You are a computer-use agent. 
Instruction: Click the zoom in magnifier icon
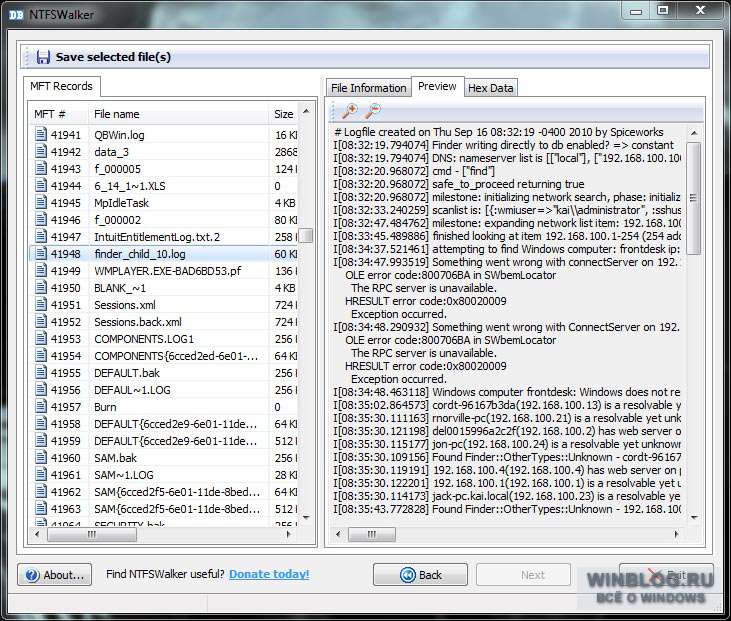(x=350, y=111)
